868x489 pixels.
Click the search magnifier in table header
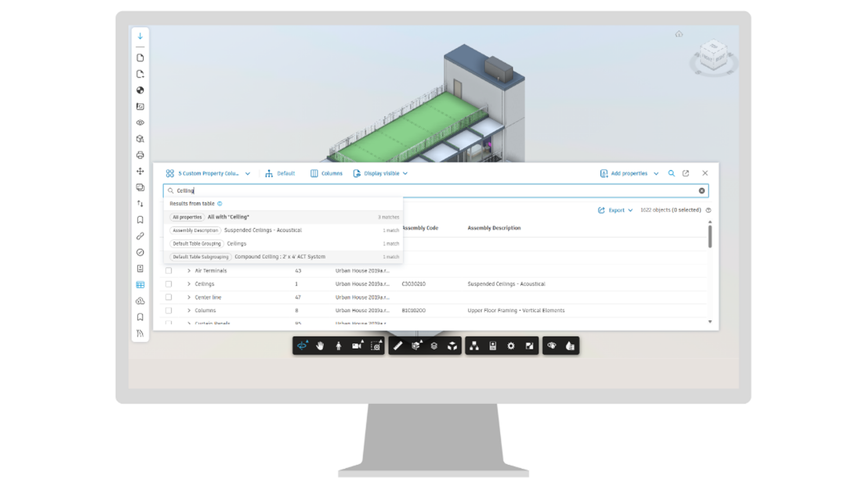(671, 173)
